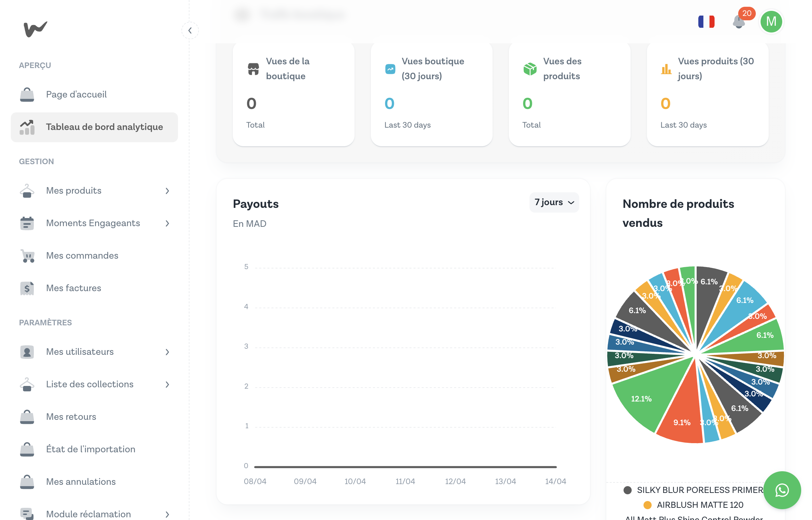Screen dimensions: 812x520
Task: Click the notification bell icon
Action: click(x=739, y=22)
